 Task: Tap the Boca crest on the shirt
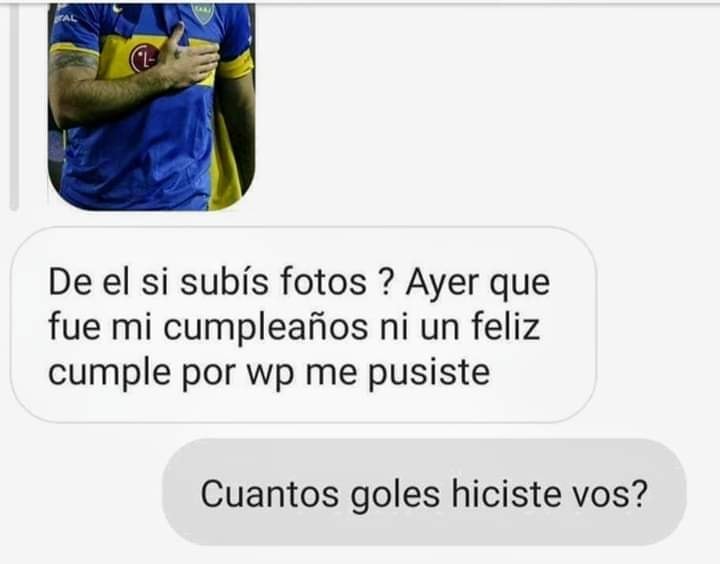coord(202,12)
